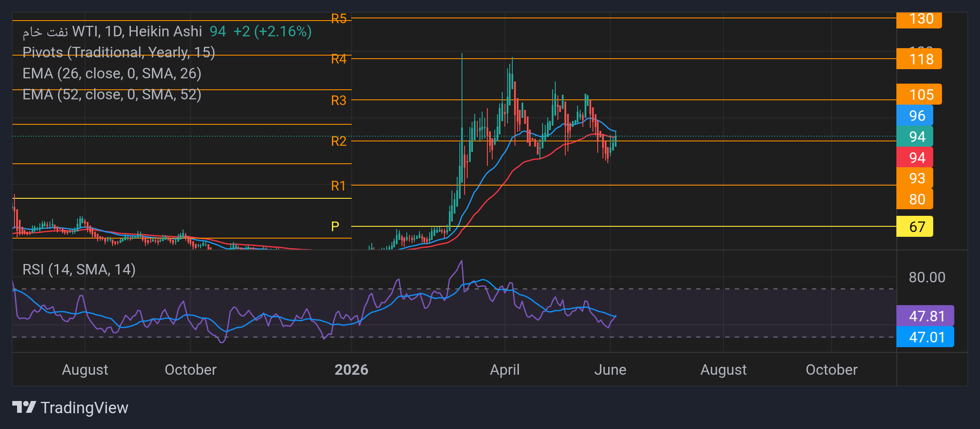Select the EMA (26, close) indicator legend
This screenshot has height=429, width=980.
[x=112, y=73]
